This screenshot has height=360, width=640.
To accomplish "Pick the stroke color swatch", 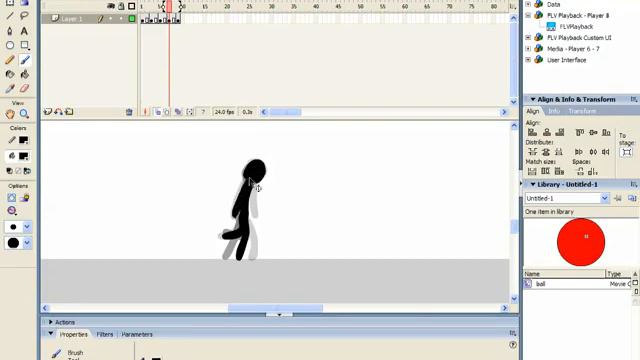I will [x=24, y=140].
